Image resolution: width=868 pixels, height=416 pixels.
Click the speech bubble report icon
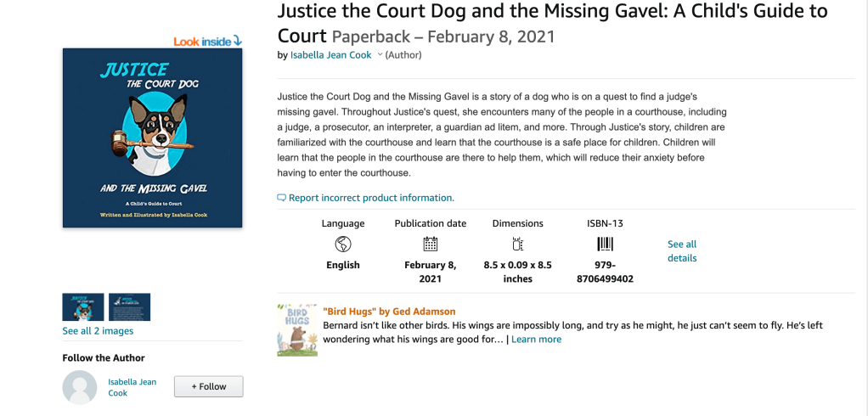(282, 198)
